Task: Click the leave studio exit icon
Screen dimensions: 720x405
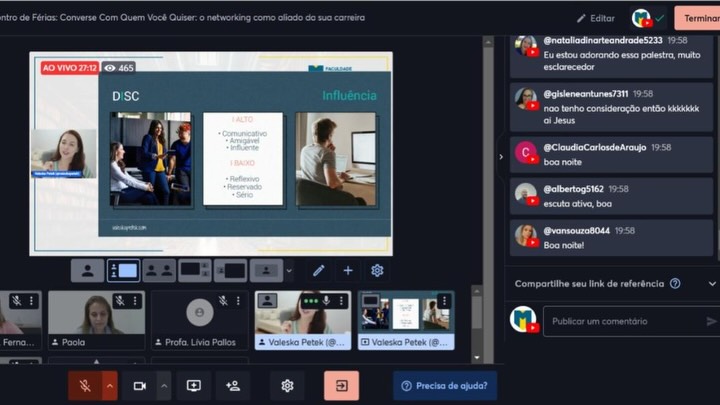Action: (x=341, y=385)
